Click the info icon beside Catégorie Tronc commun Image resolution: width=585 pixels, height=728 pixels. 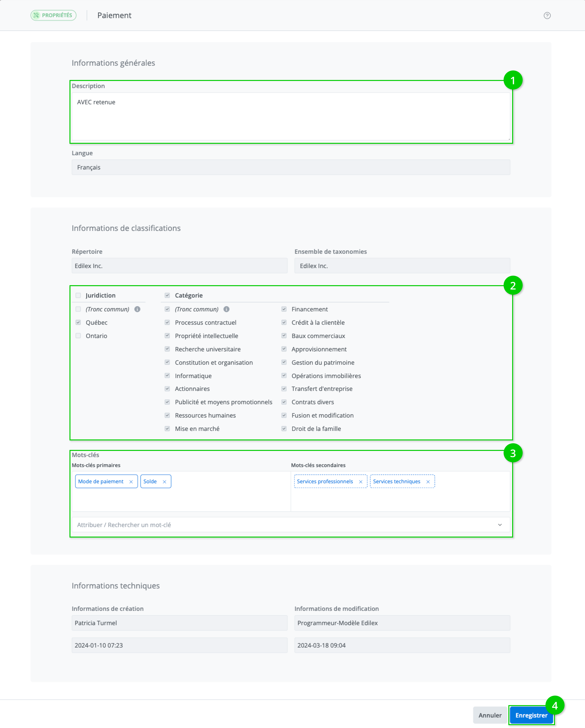(227, 309)
